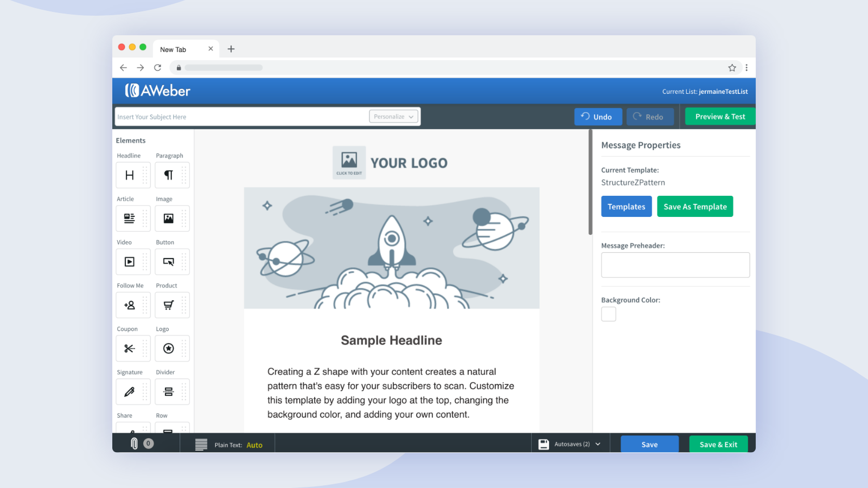Viewport: 868px width, 488px height.
Task: Click the blue Save button
Action: click(x=649, y=444)
